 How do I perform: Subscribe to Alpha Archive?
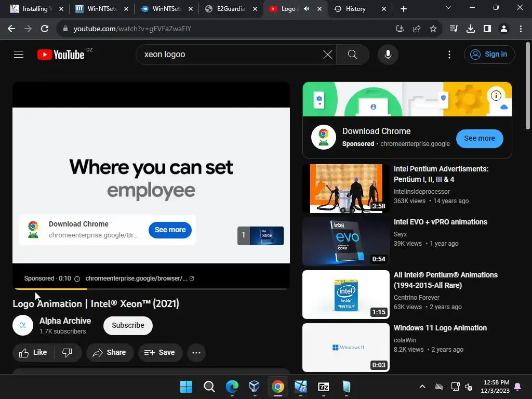click(x=128, y=325)
